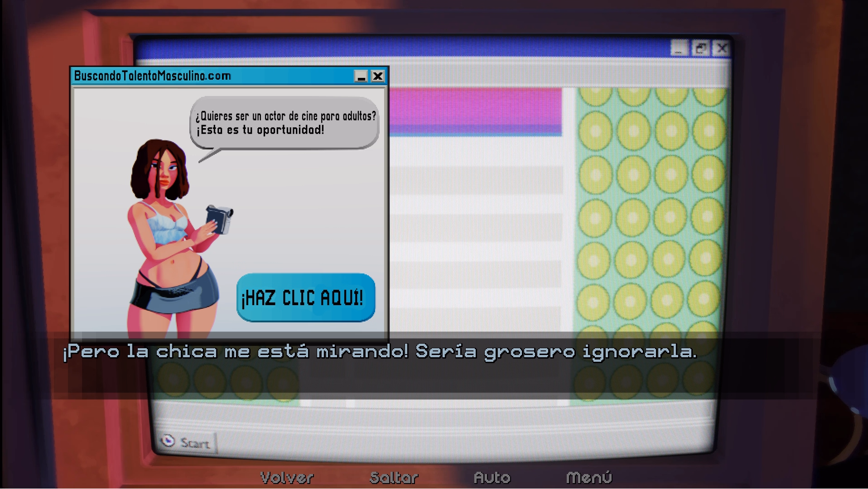The image size is (868, 489).
Task: Click the ¡HAZ CLIC AQUÍ! button
Action: [306, 297]
